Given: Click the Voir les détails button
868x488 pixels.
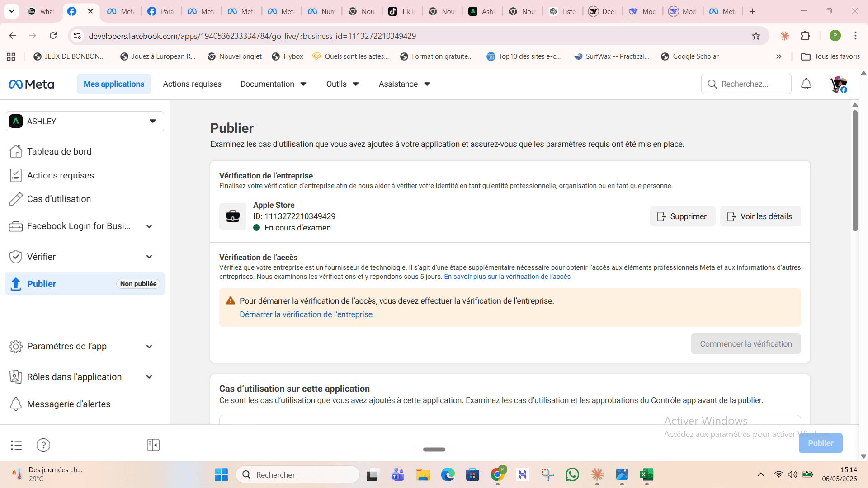Looking at the screenshot, I should click(x=760, y=216).
